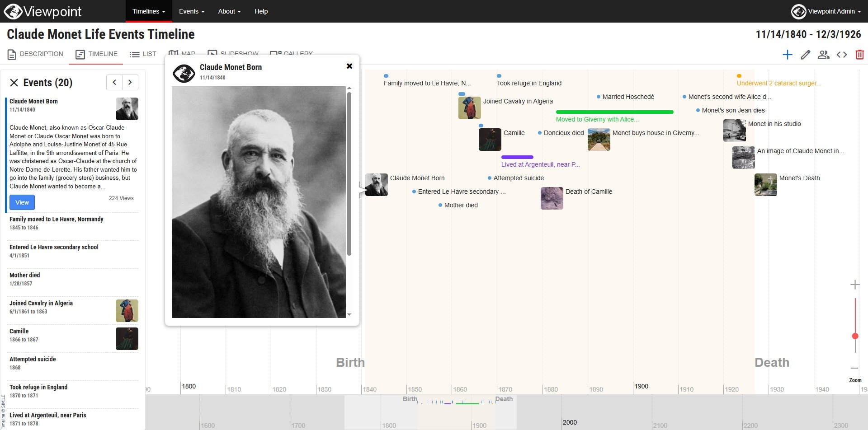This screenshot has width=868, height=430.
Task: Adjust the timeline Zoom slider handle
Action: click(x=855, y=335)
